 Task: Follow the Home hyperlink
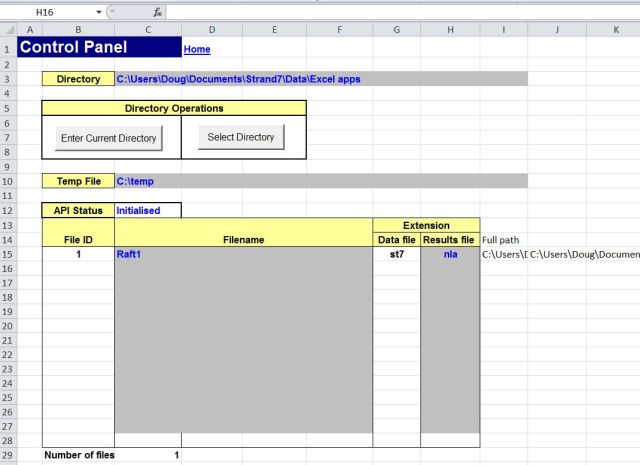197,49
